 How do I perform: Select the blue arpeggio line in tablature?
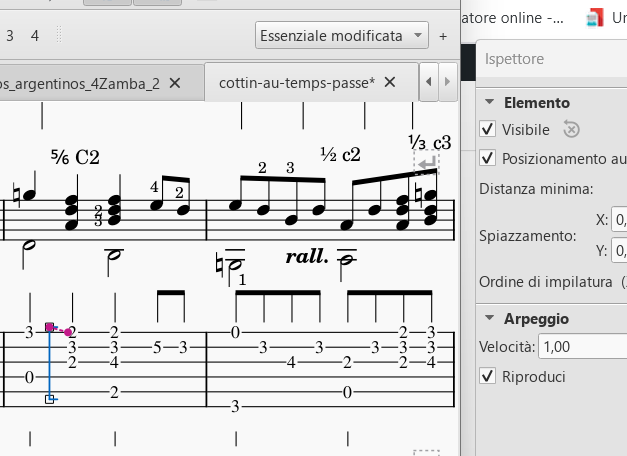[50, 363]
